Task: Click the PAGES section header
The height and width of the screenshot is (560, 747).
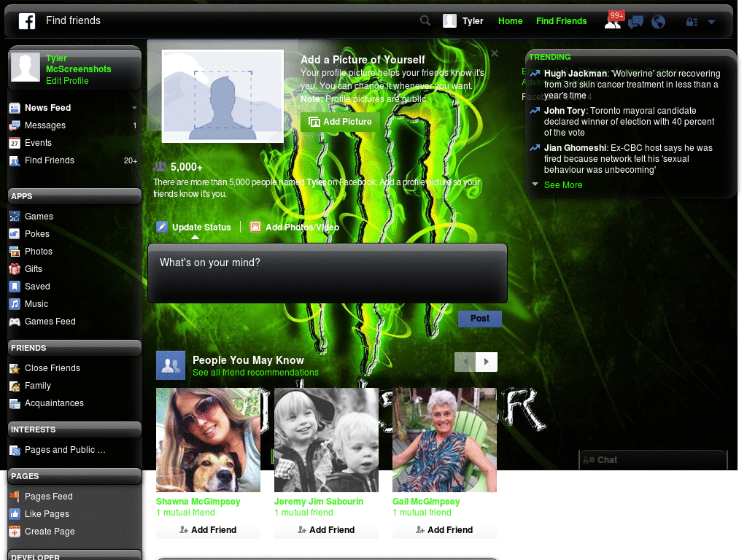Action: coord(75,476)
